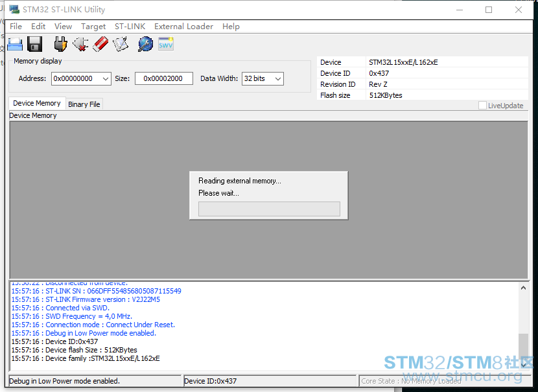Click the Device family log line
538x392 pixels.
(86, 358)
